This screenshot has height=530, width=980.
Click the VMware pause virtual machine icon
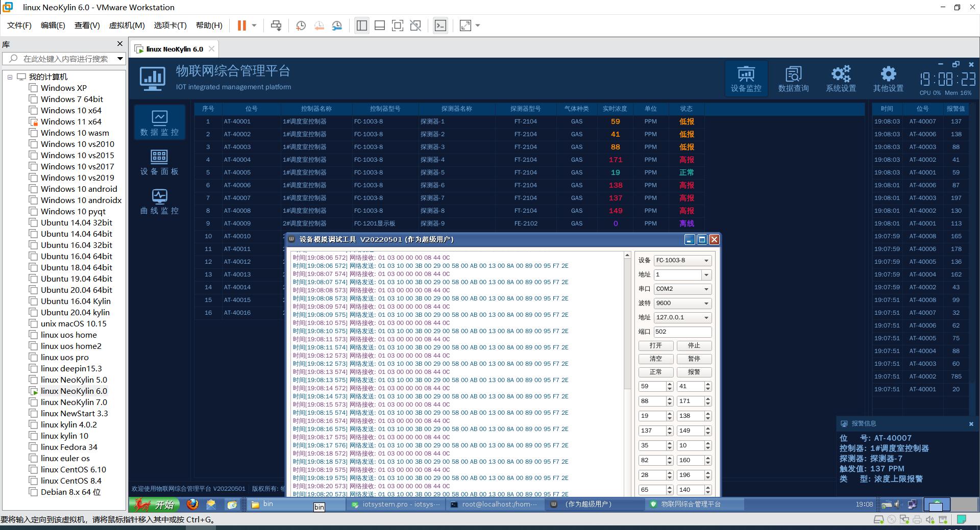pos(242,26)
